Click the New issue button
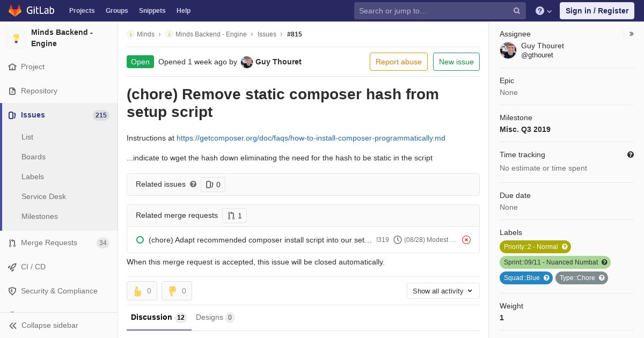The image size is (644, 338). [x=456, y=62]
